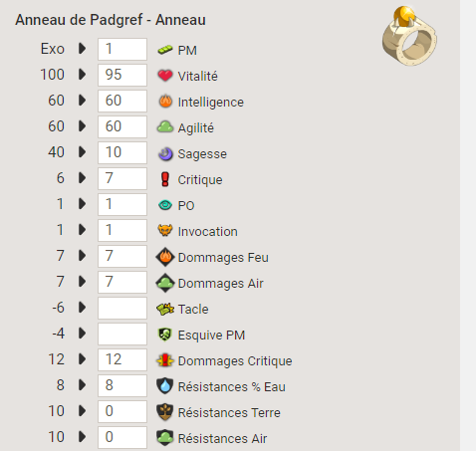Click the Intelligence flame icon
The width and height of the screenshot is (476, 451).
165,102
